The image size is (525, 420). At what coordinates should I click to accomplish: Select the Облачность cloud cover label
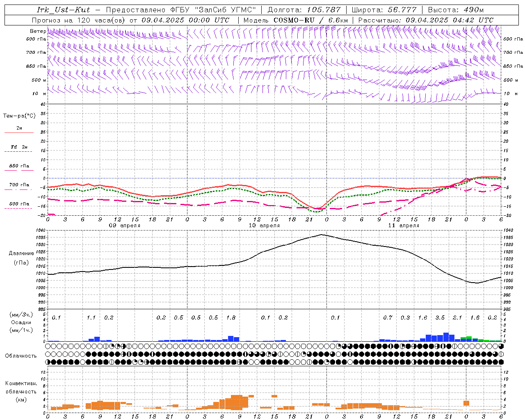tap(21, 356)
